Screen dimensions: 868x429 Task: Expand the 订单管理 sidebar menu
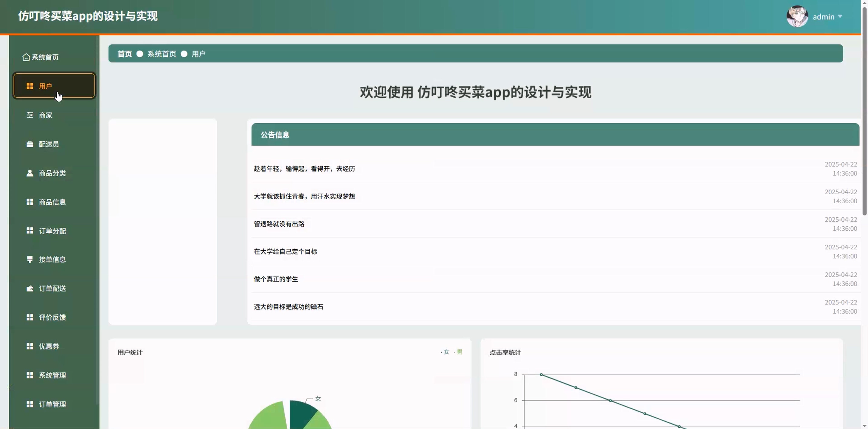coord(52,404)
